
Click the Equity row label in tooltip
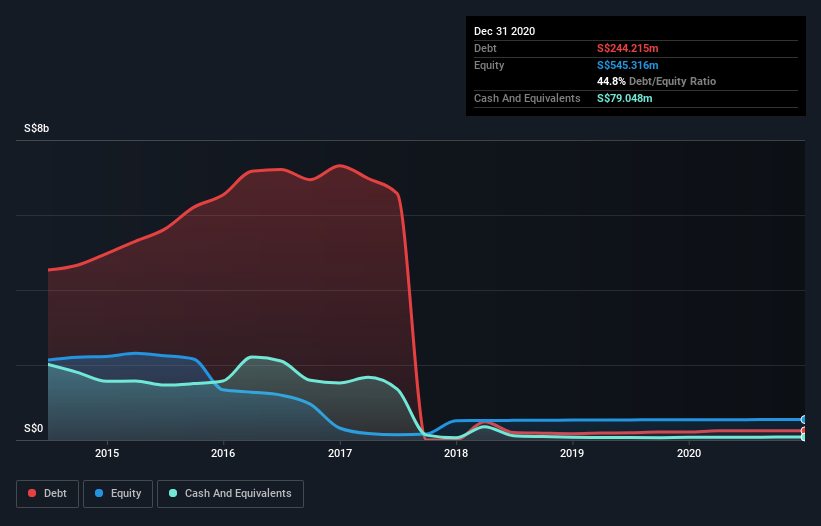point(489,65)
